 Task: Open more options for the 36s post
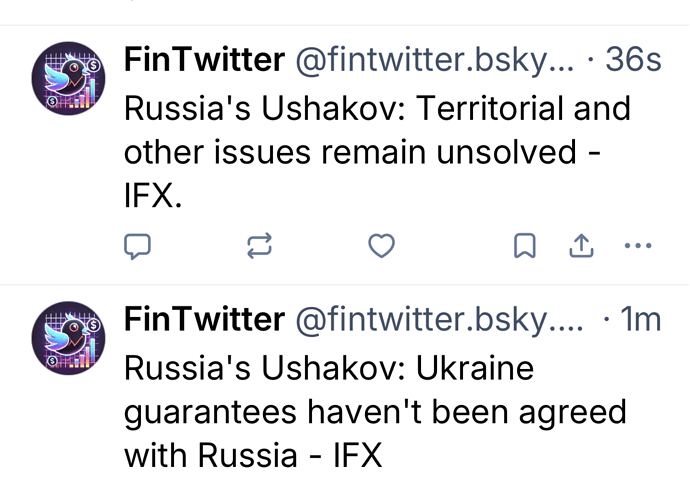pyautogui.click(x=637, y=246)
